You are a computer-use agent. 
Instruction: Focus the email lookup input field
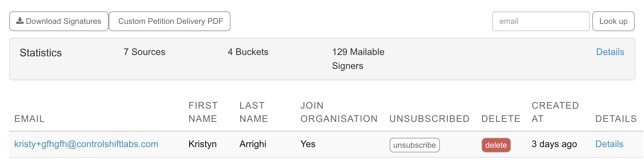click(x=541, y=21)
